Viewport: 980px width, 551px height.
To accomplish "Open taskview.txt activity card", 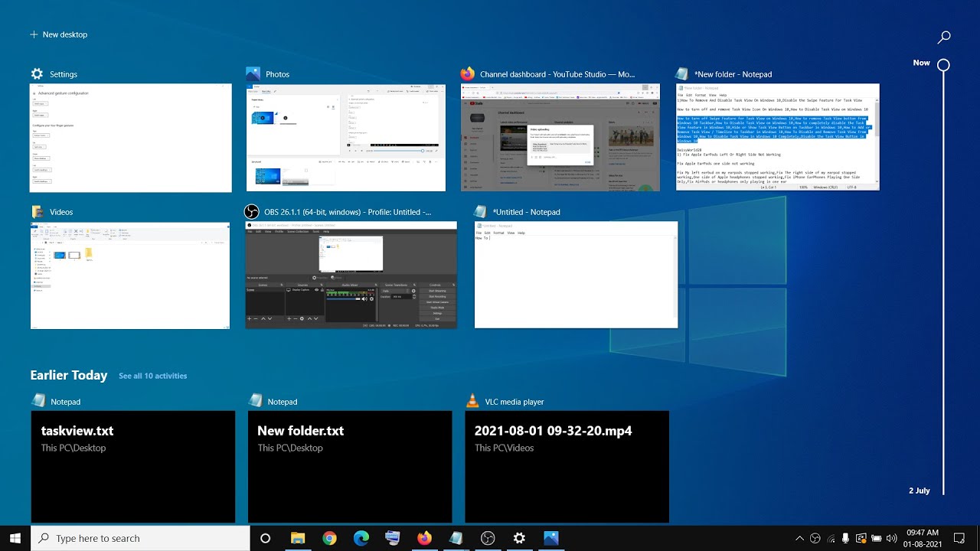I will pos(132,467).
